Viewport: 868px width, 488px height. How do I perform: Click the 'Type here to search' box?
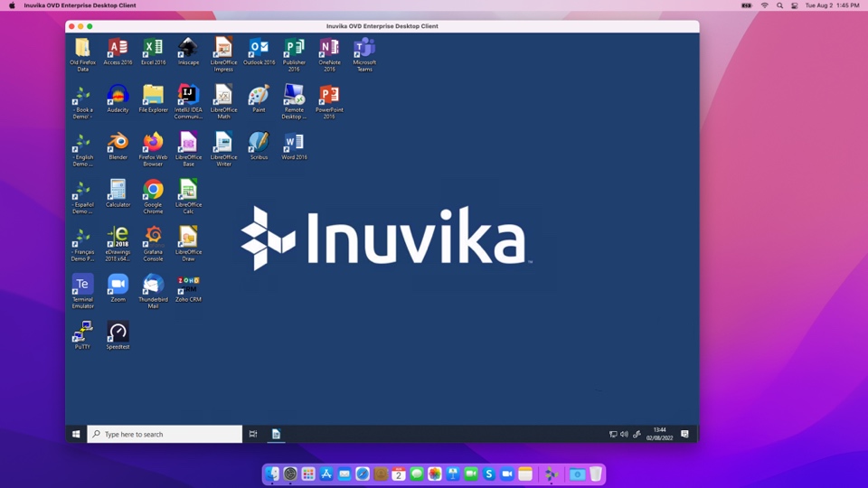pos(165,435)
